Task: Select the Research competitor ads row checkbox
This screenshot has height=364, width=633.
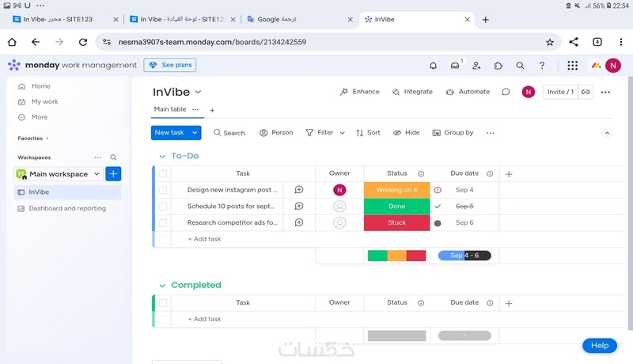Action: [163, 223]
